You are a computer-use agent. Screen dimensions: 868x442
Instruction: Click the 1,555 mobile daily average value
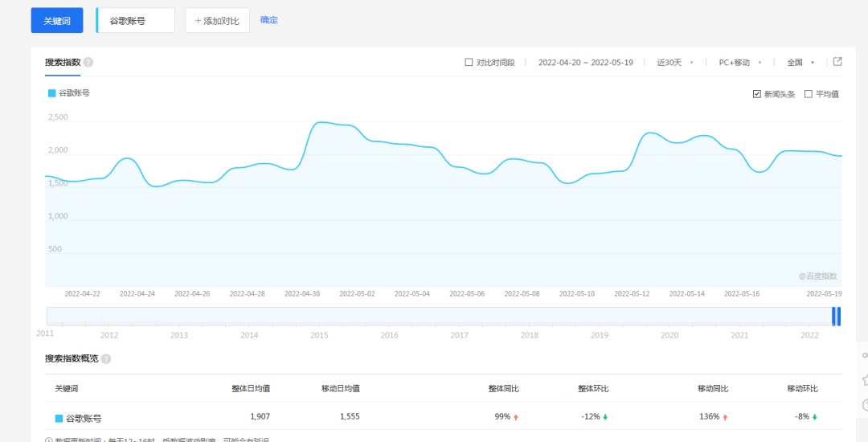coord(350,416)
